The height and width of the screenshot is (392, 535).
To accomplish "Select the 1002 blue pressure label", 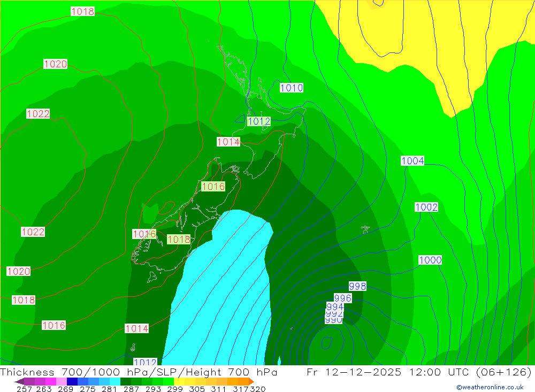I will click(x=426, y=207).
